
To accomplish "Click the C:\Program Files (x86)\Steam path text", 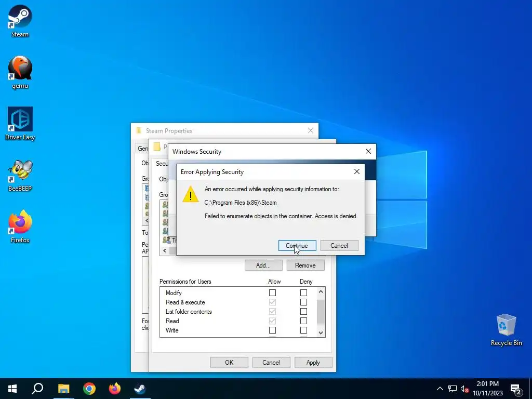I will (241, 203).
